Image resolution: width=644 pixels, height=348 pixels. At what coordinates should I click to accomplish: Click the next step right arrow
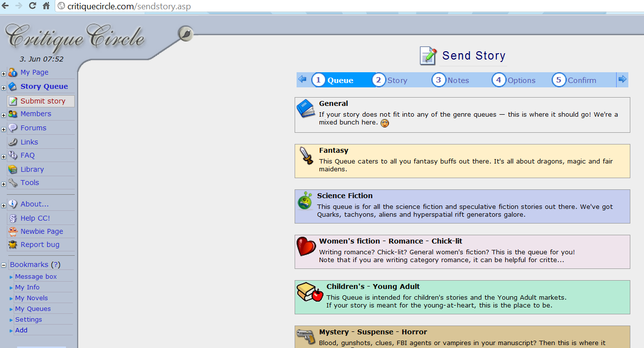tap(622, 79)
